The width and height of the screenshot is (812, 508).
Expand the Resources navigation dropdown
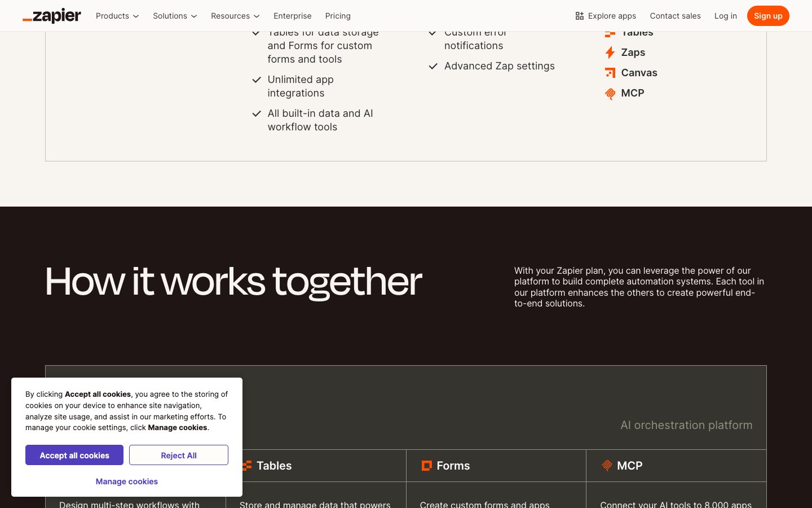(x=235, y=16)
